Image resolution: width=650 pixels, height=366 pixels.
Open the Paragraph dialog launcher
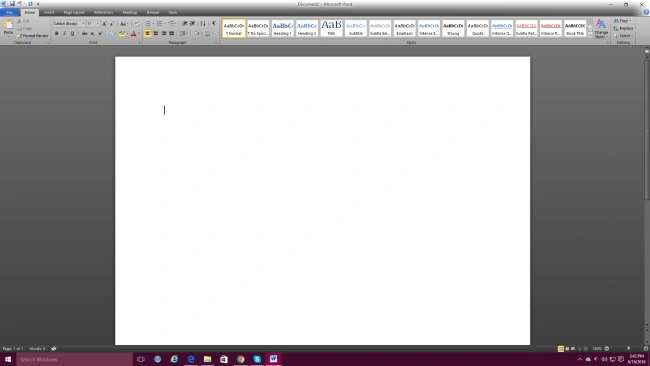pyautogui.click(x=216, y=43)
